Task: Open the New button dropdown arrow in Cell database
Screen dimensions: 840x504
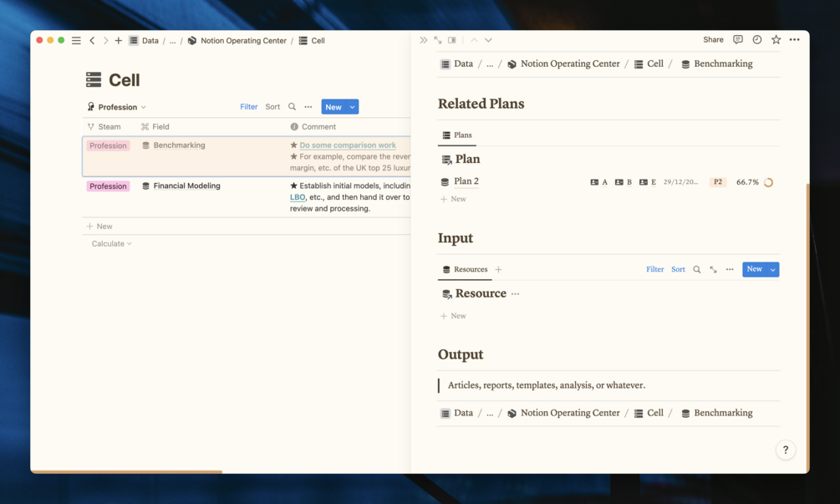Action: click(x=353, y=107)
